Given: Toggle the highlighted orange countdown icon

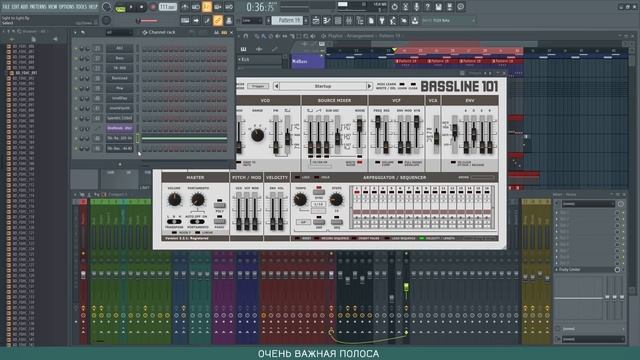Looking at the screenshot, I should pyautogui.click(x=207, y=7).
